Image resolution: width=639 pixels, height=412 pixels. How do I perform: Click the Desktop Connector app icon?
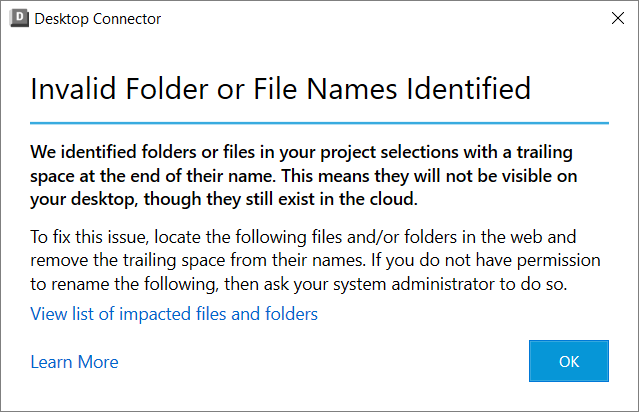tap(17, 18)
